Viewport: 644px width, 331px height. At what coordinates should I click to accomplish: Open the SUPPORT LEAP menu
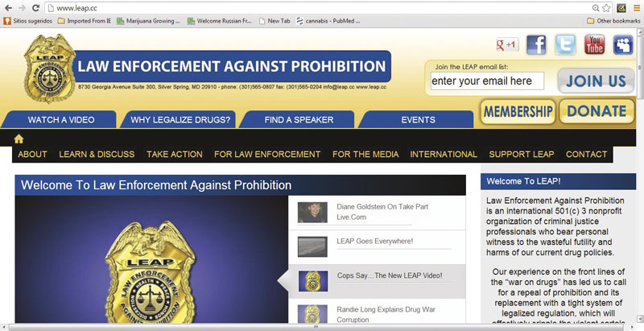point(522,155)
